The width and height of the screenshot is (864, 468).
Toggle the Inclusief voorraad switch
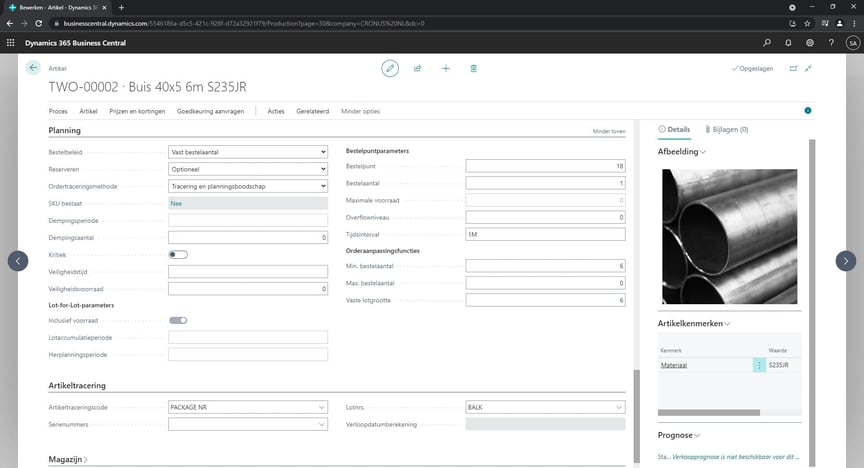point(178,320)
